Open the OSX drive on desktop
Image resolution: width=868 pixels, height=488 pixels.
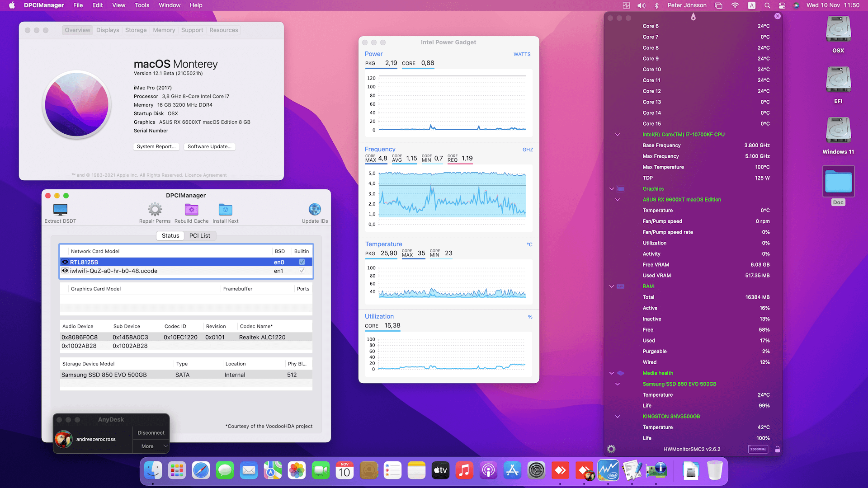[x=838, y=30]
